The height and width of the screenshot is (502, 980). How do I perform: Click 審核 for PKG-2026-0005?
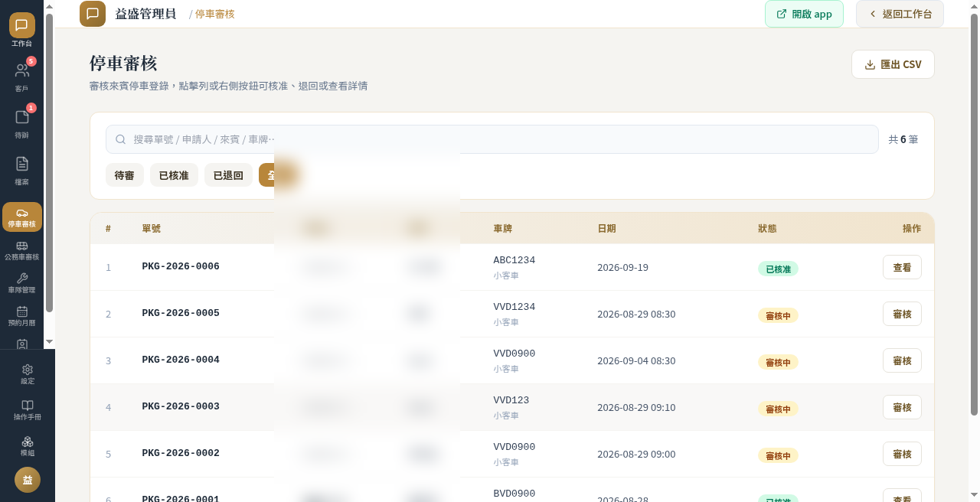pyautogui.click(x=902, y=314)
